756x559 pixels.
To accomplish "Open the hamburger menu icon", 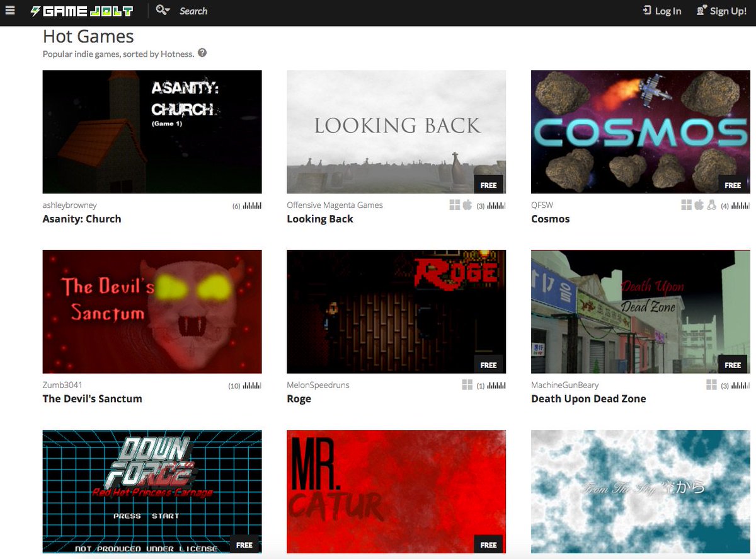I will (10, 10).
